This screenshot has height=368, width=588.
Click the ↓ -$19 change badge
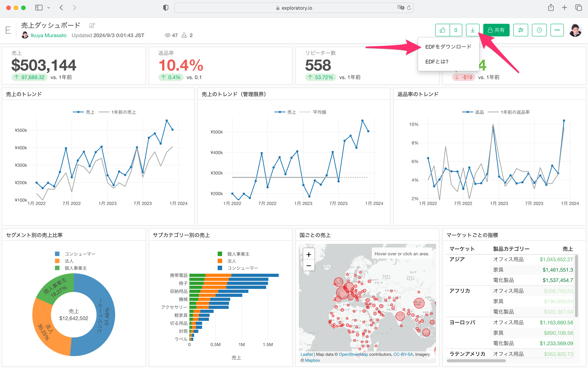click(x=463, y=77)
